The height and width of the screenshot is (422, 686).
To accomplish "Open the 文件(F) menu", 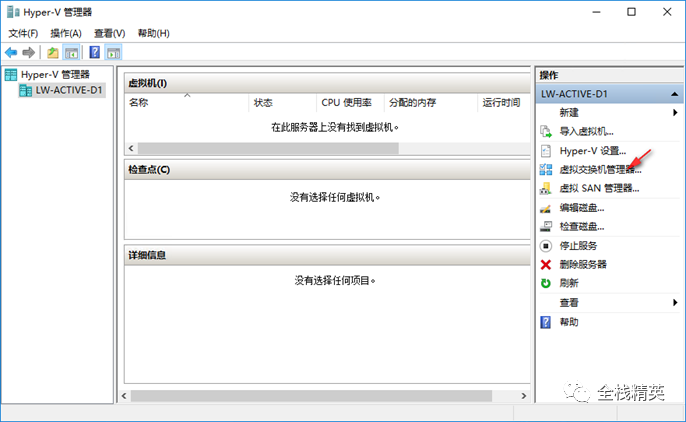I will (23, 33).
